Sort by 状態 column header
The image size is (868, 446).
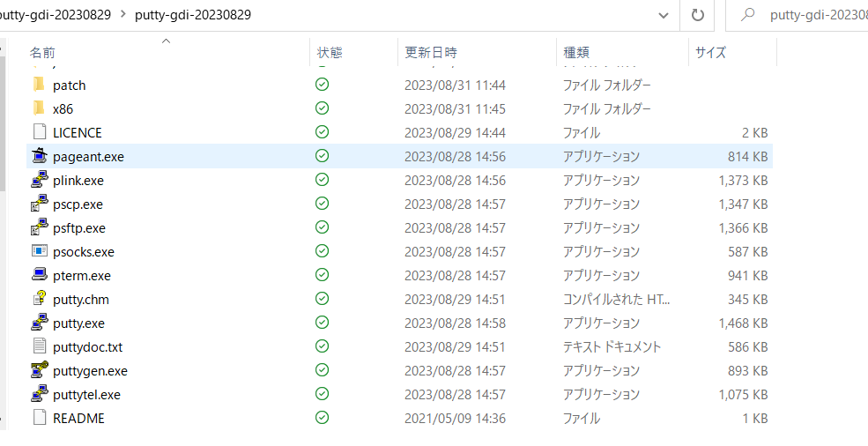330,53
